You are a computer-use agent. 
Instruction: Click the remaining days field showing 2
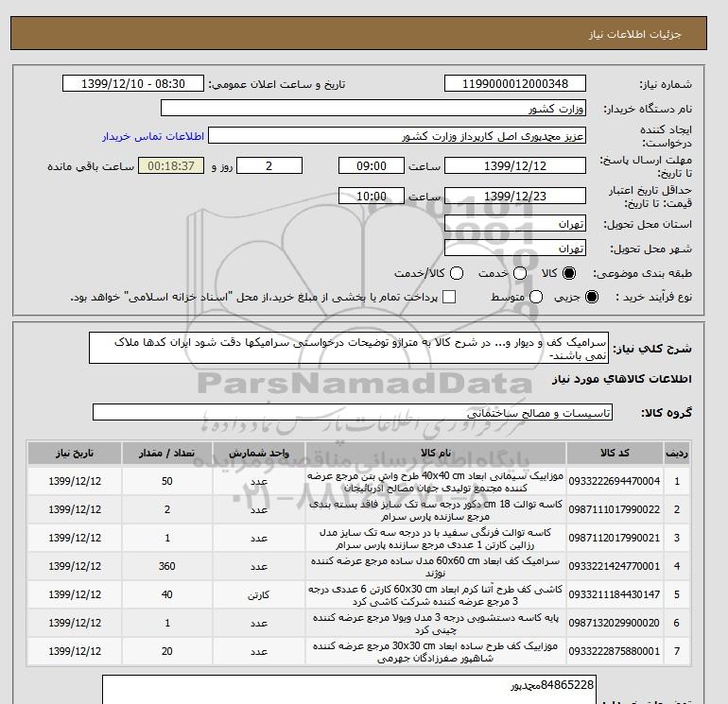(x=269, y=165)
